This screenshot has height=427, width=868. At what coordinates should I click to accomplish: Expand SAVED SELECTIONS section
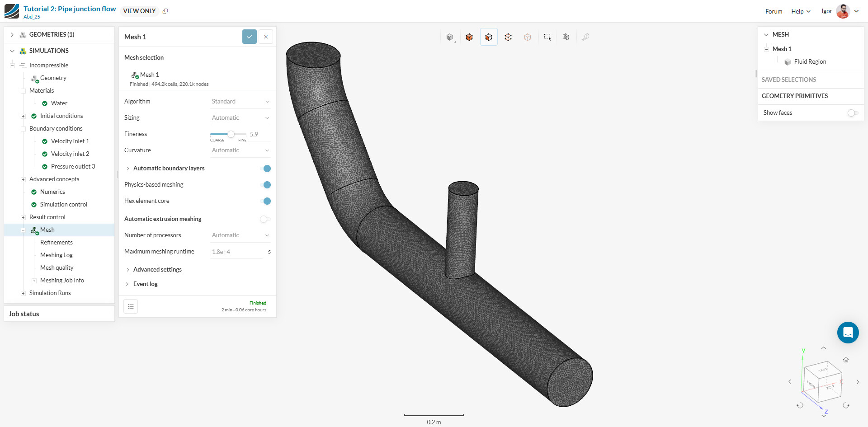click(811, 80)
